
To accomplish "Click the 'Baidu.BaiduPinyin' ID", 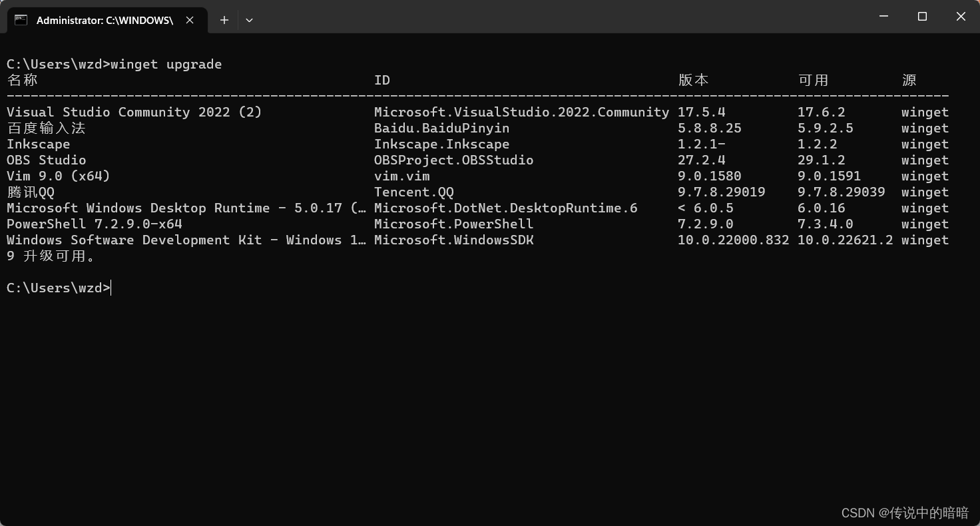I will tap(442, 128).
